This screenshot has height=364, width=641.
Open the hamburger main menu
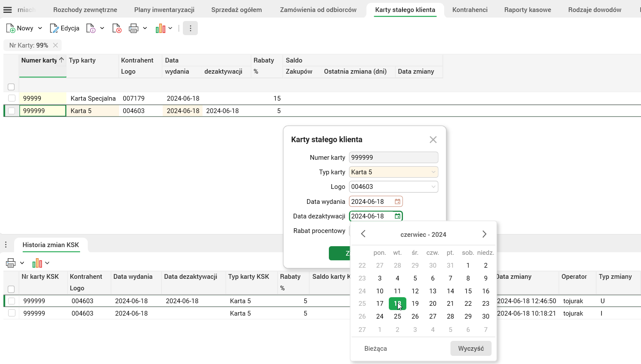[x=8, y=10]
